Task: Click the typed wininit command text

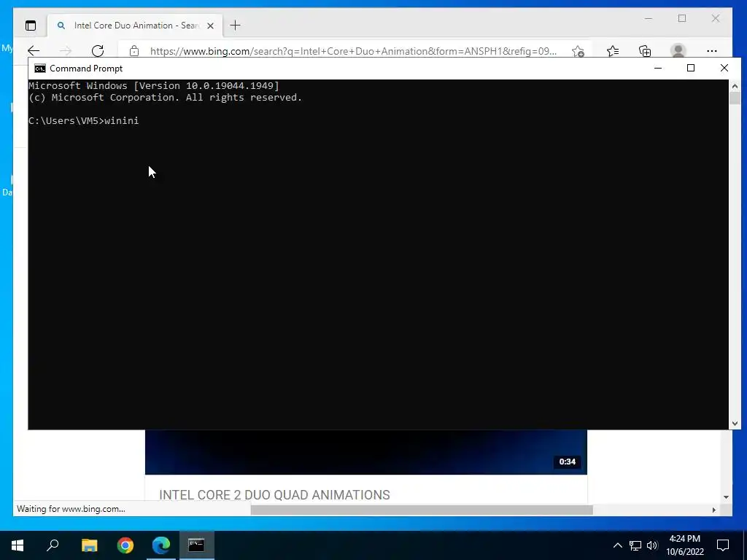Action: pyautogui.click(x=122, y=121)
